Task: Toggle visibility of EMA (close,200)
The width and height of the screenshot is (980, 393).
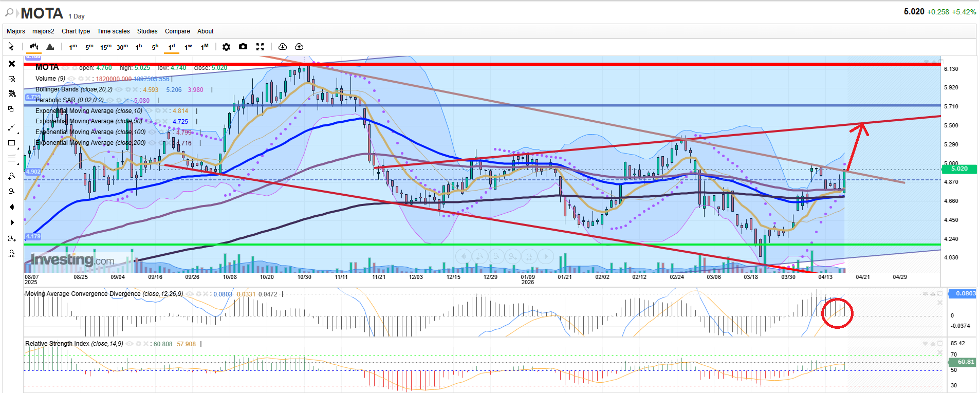Action: click(153, 143)
